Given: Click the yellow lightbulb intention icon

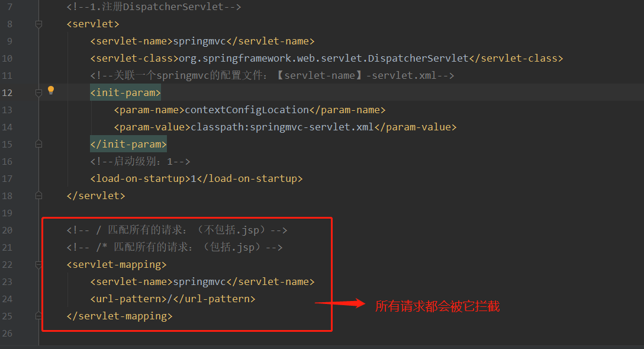Looking at the screenshot, I should (50, 90).
